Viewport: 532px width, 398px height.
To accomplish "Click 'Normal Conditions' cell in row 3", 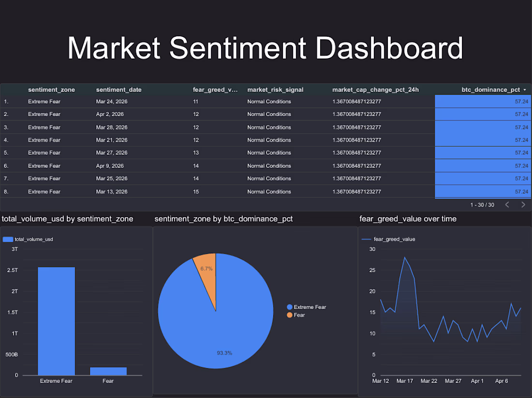I will [269, 127].
